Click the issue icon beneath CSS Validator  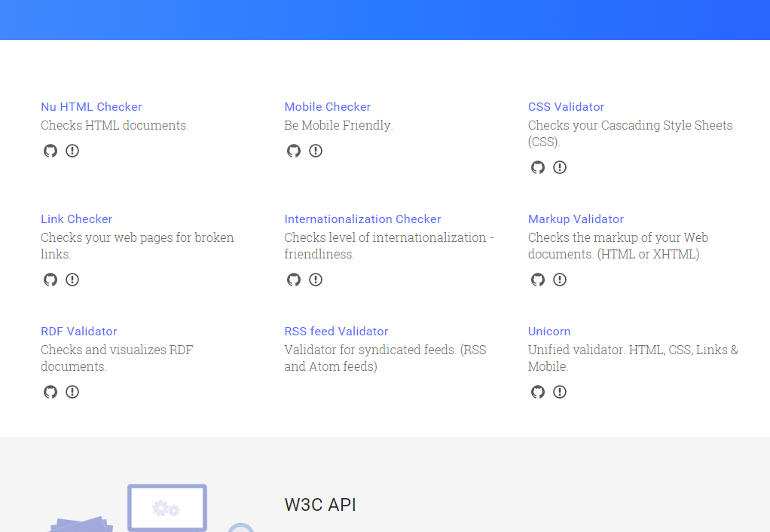(x=560, y=167)
